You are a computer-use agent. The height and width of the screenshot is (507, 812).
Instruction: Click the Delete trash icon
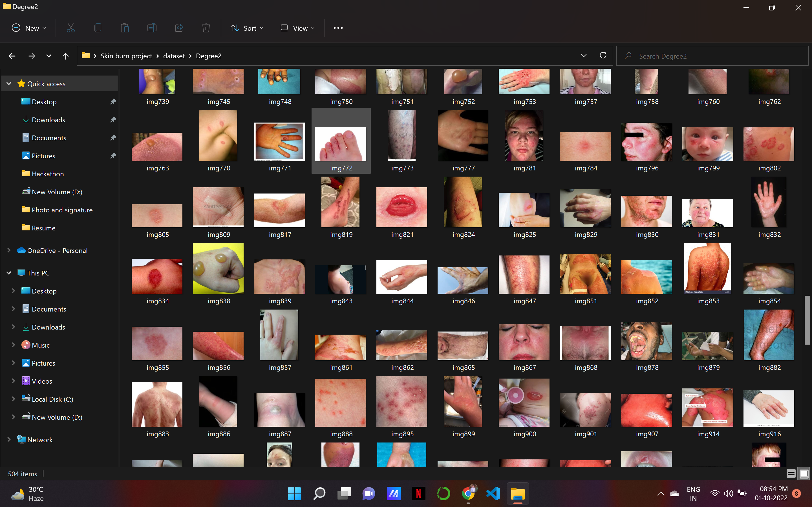point(206,28)
